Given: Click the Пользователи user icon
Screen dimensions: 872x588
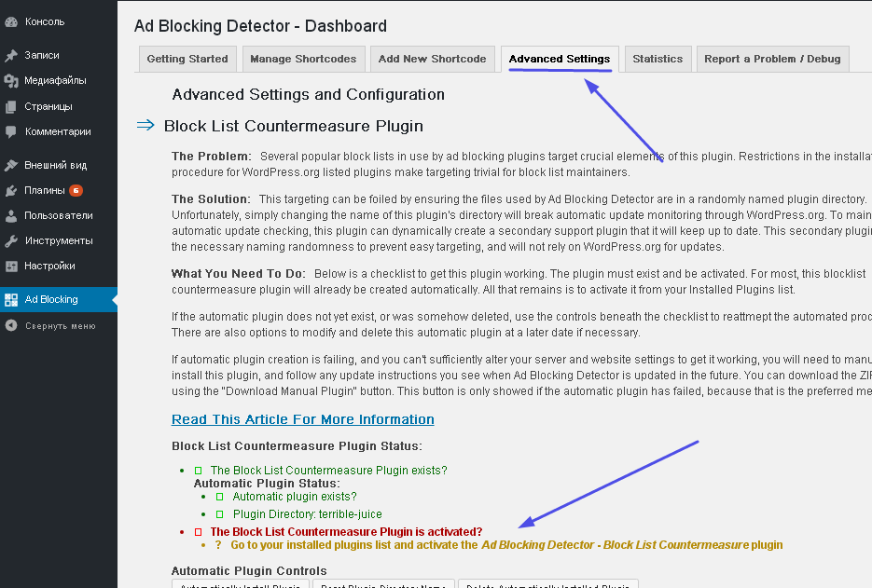Looking at the screenshot, I should tap(11, 216).
